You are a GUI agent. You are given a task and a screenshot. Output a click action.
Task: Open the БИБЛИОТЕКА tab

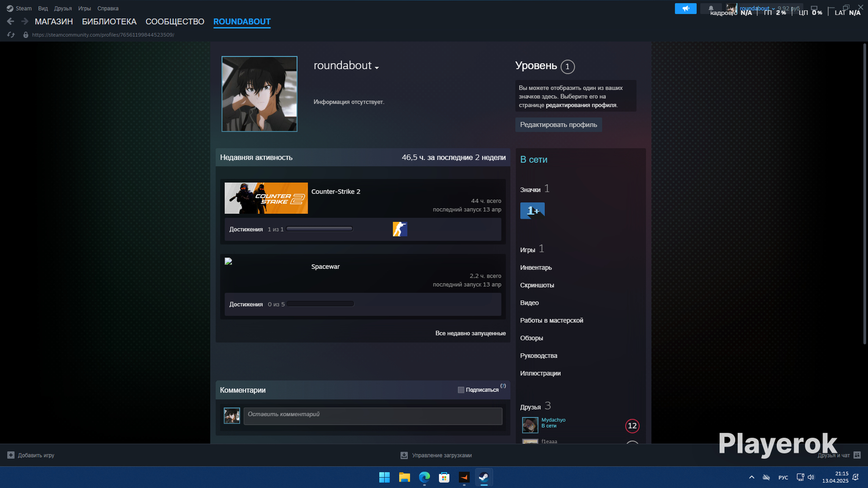pyautogui.click(x=109, y=21)
